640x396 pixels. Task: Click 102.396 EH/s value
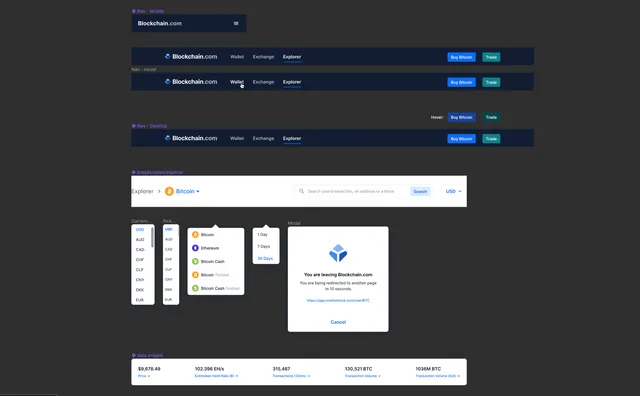[209, 369]
